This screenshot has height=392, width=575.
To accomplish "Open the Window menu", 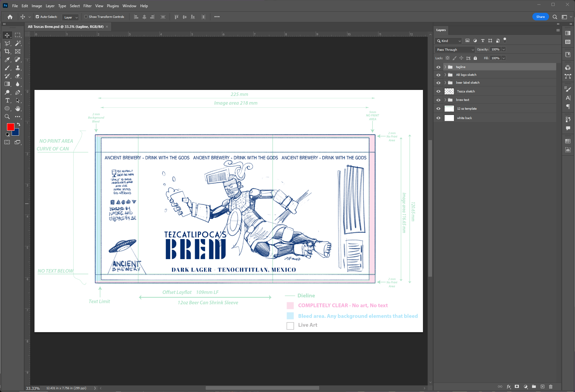I will click(129, 6).
